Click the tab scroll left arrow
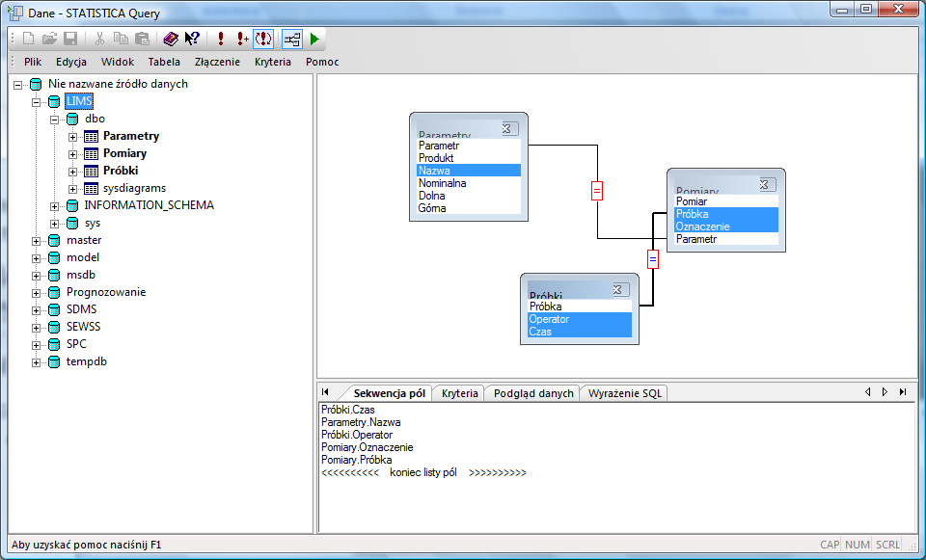Viewport: 926px width, 560px height. tap(867, 392)
